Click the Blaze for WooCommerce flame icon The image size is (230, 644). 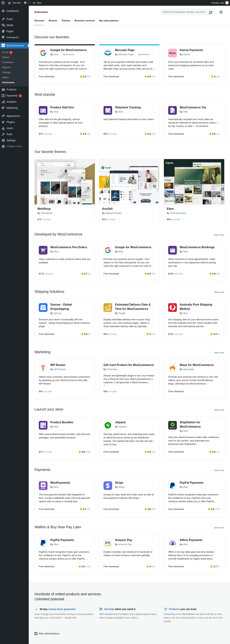[172, 368]
